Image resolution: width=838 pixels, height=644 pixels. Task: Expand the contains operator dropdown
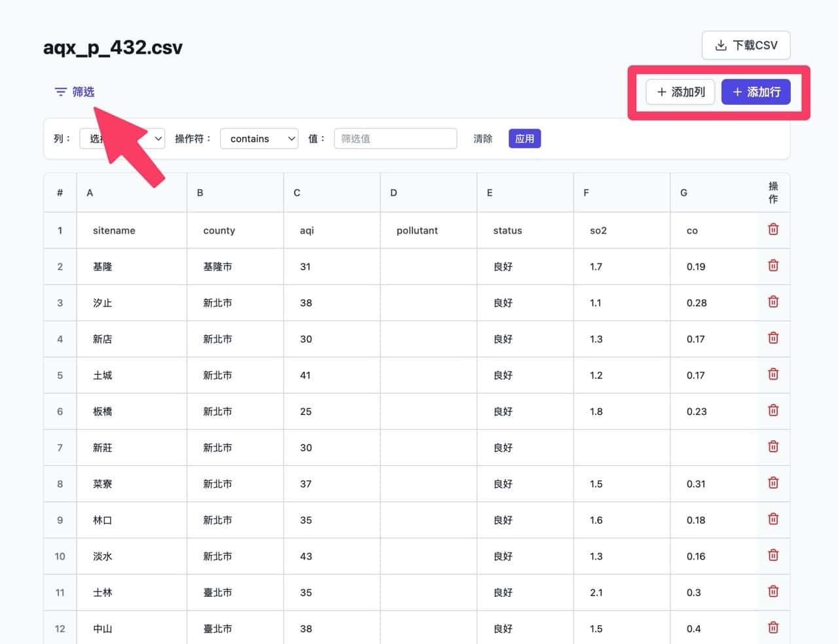click(x=259, y=139)
